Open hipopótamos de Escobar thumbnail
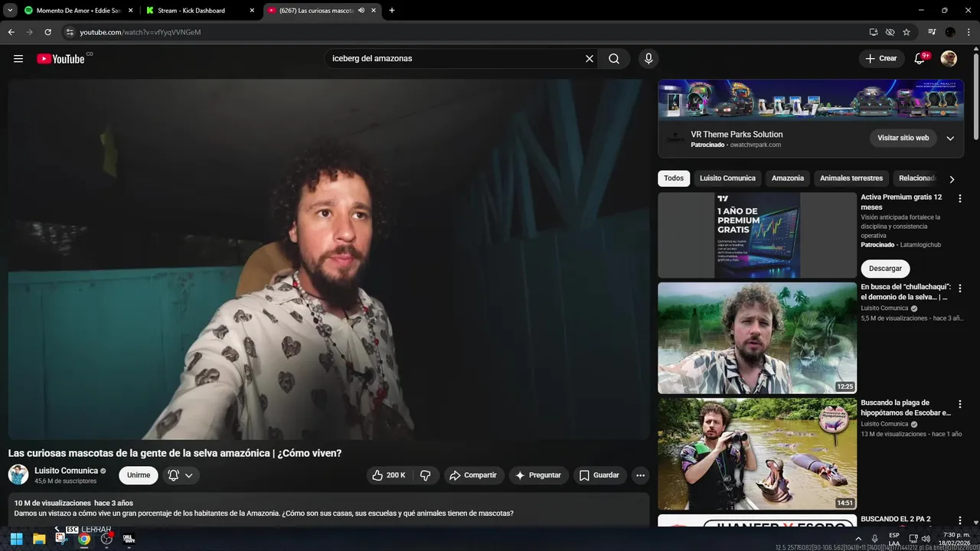 coord(757,454)
